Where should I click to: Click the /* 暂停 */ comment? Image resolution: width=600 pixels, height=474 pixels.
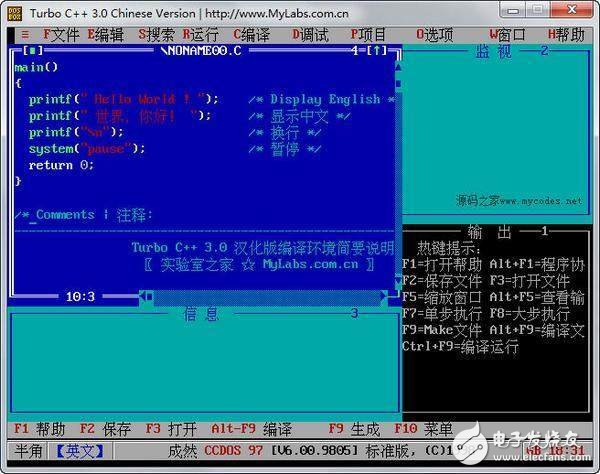[285, 149]
